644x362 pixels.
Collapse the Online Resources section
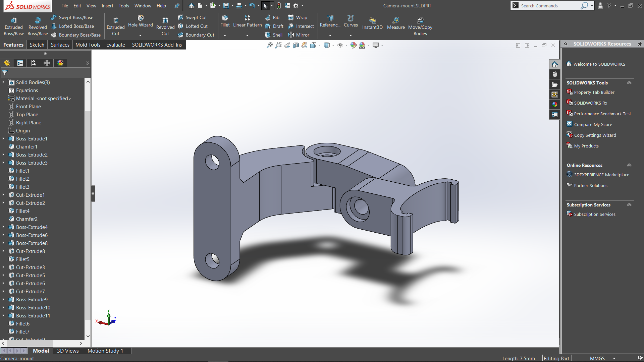(x=629, y=165)
